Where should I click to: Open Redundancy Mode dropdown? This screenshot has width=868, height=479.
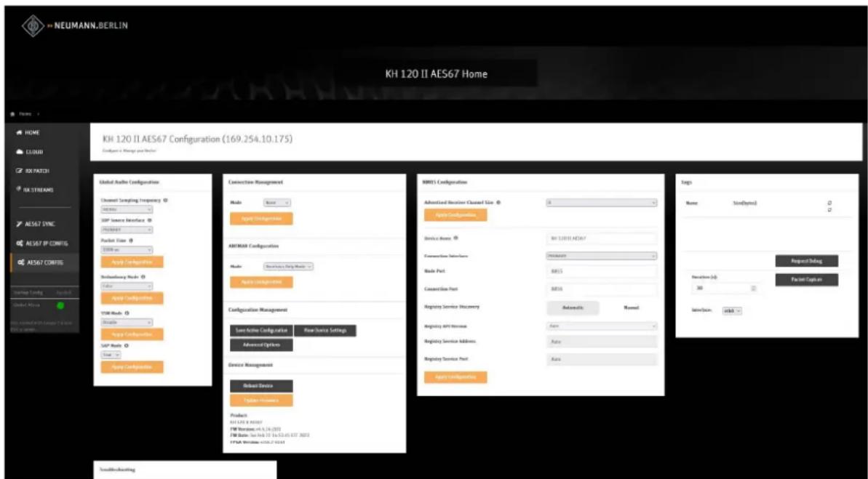pos(127,286)
